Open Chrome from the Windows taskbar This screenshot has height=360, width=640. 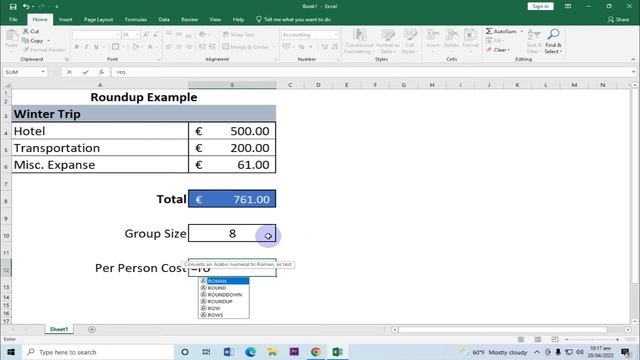pyautogui.click(x=315, y=352)
